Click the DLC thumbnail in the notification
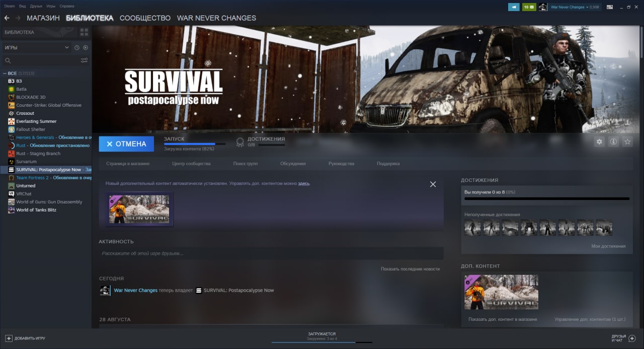The width and height of the screenshot is (644, 349). click(x=139, y=209)
